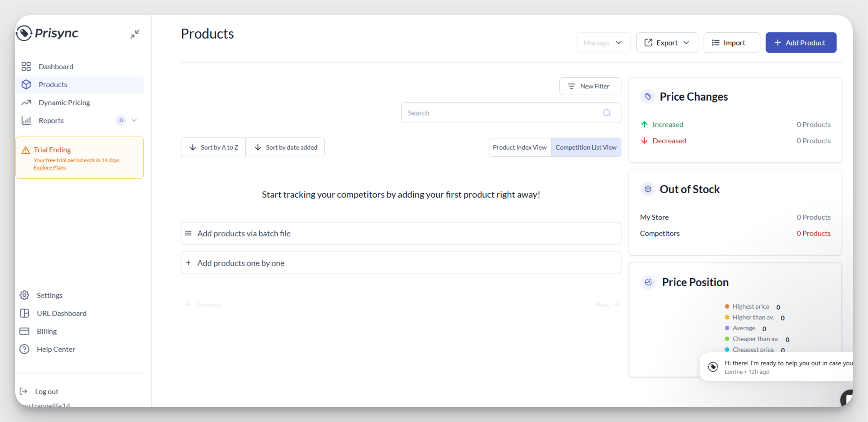Collapse the sidebar with the arrows icon
Viewport: 868px width, 422px height.
(135, 34)
